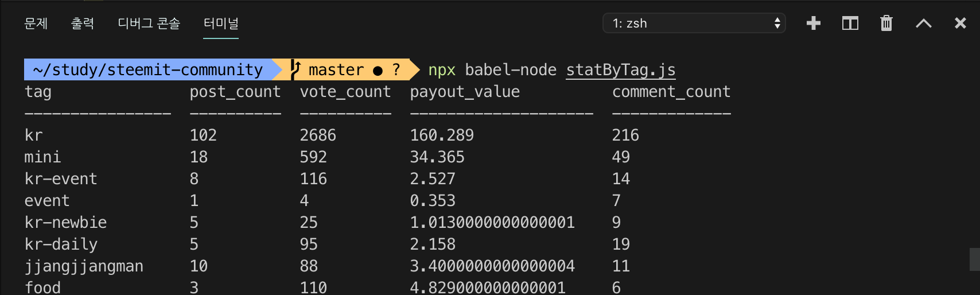Click the payout_value column header
This screenshot has width=980, height=295.
tap(465, 92)
